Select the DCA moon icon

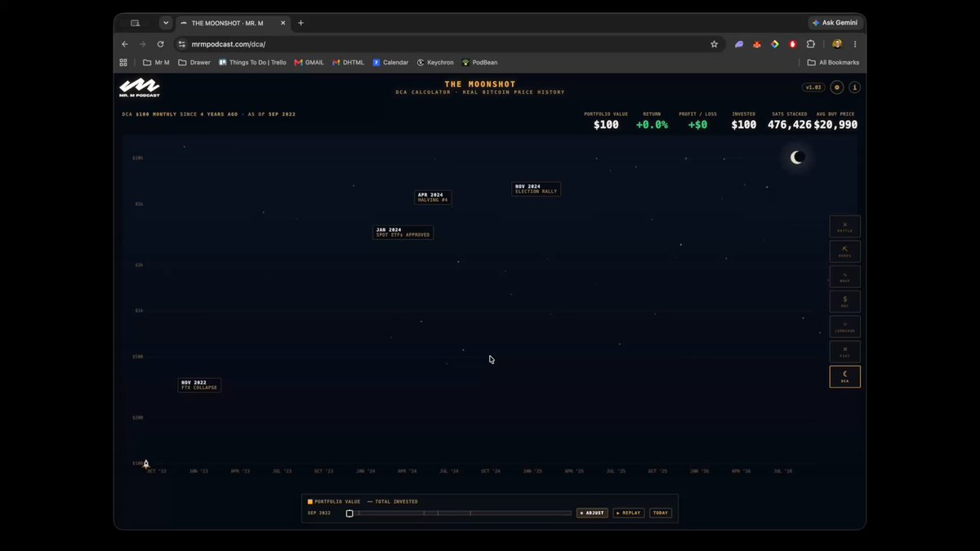coord(844,376)
